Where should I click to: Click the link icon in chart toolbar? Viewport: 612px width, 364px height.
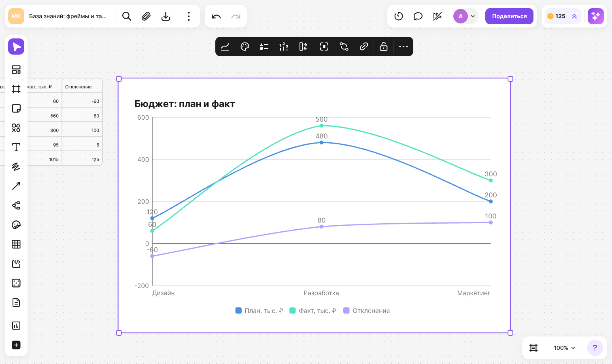(x=364, y=47)
